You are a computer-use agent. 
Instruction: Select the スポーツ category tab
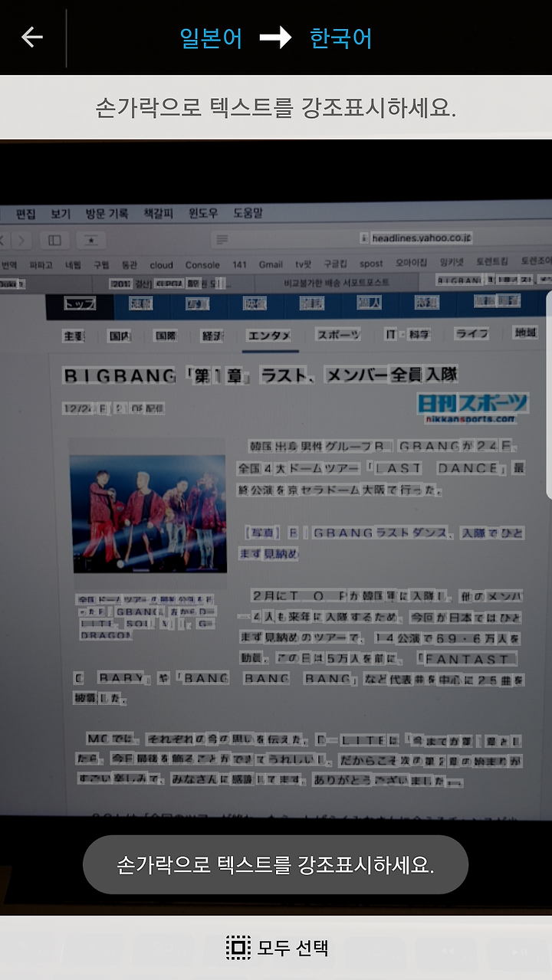point(339,335)
